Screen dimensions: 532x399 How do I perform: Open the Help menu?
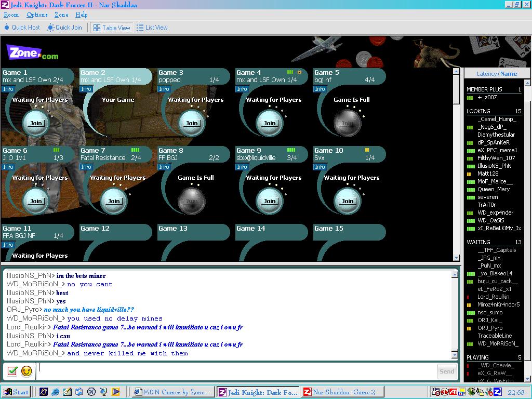pos(82,15)
